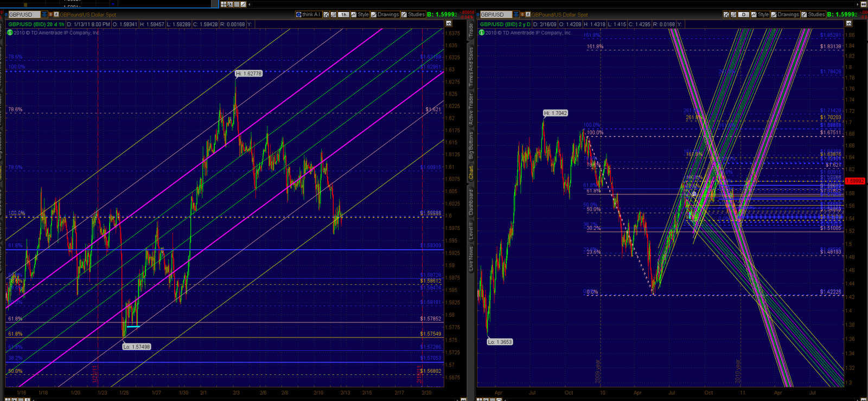Viewport: 868px width, 401px height.
Task: Click the red 1.5992 price marker on right axis
Action: pyautogui.click(x=855, y=181)
